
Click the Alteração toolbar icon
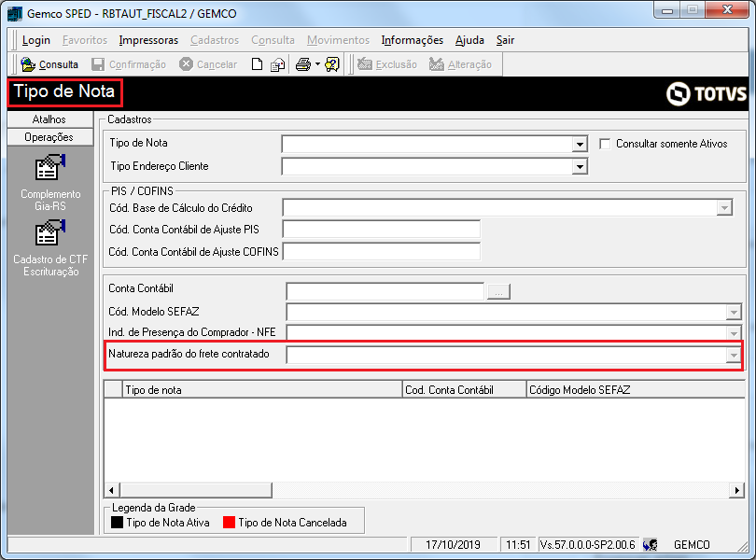click(437, 64)
